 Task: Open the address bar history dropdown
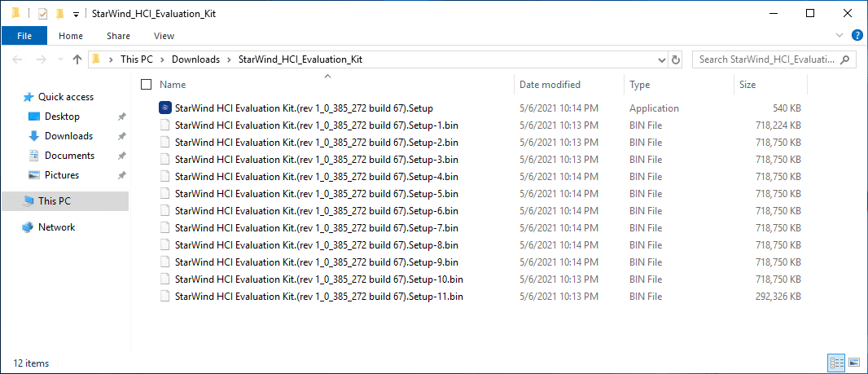(x=662, y=59)
